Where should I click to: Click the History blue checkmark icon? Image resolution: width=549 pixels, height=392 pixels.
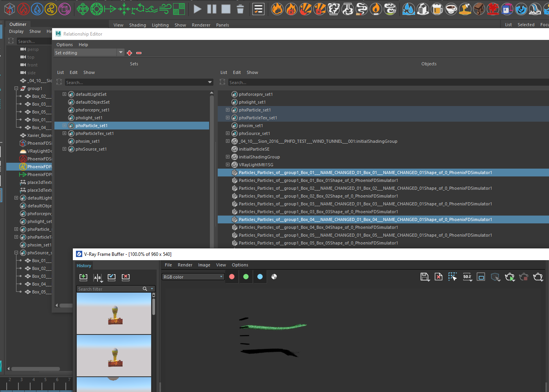pos(112,277)
